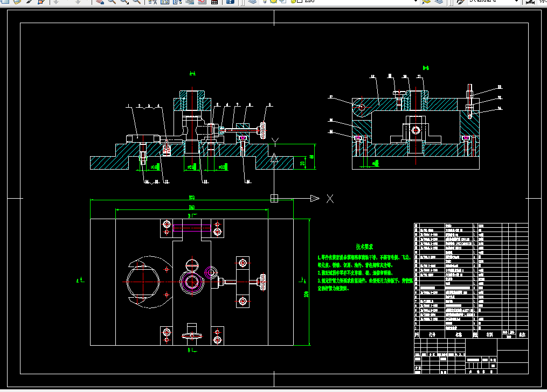This screenshot has width=547, height=392.
Task: Click the UCS origin square marker
Action: point(274,198)
